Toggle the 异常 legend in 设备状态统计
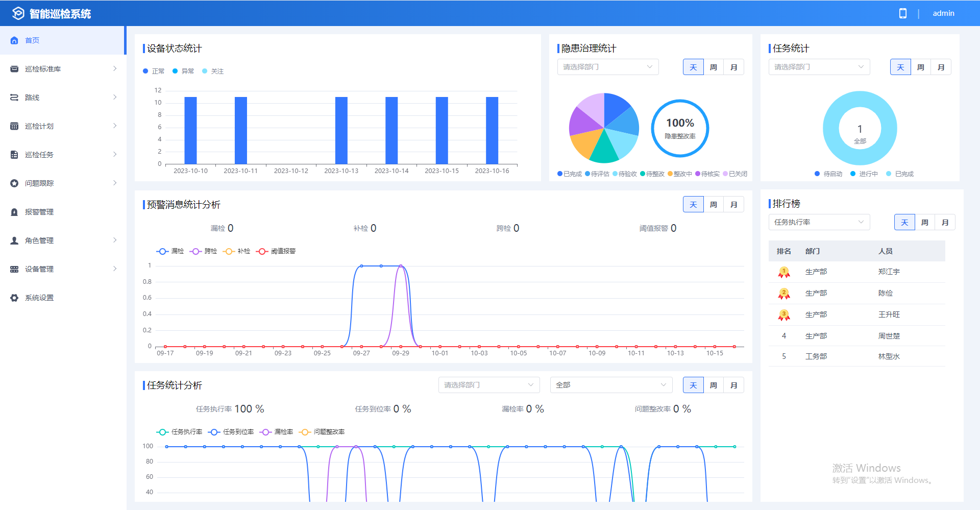Image resolution: width=980 pixels, height=510 pixels. tap(183, 71)
